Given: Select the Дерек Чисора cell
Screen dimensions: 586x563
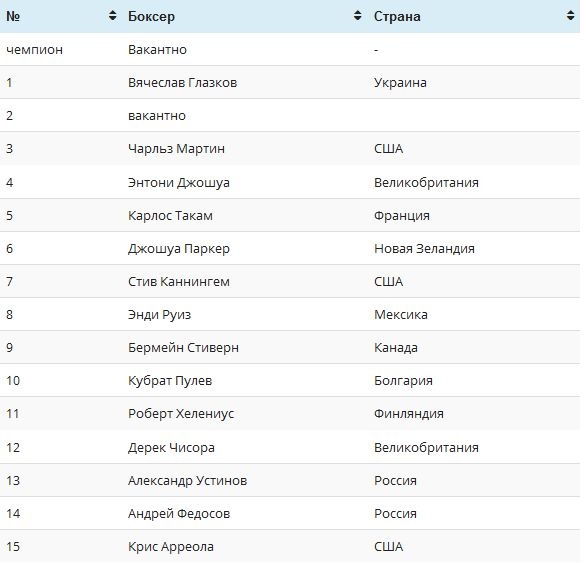Looking at the screenshot, I should pyautogui.click(x=171, y=447).
